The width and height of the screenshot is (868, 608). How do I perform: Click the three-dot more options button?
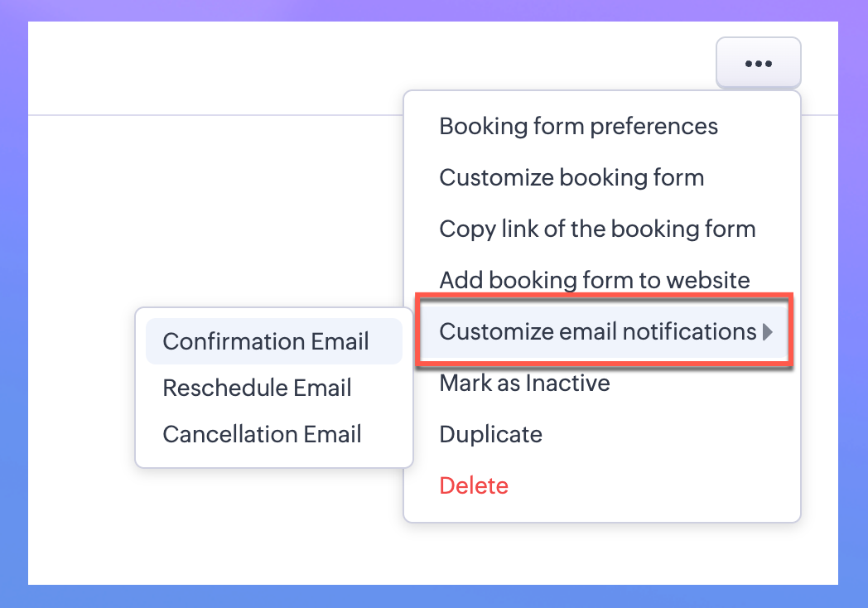[758, 63]
